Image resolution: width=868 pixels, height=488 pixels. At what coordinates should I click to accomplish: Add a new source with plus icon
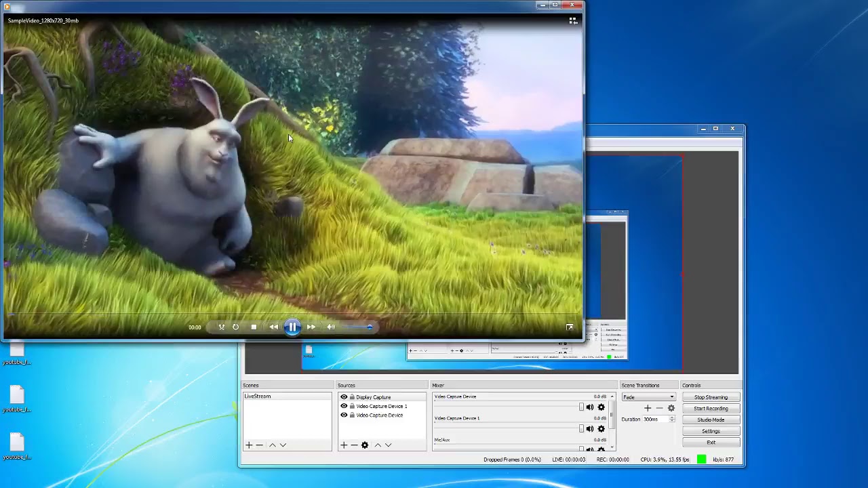tap(344, 445)
